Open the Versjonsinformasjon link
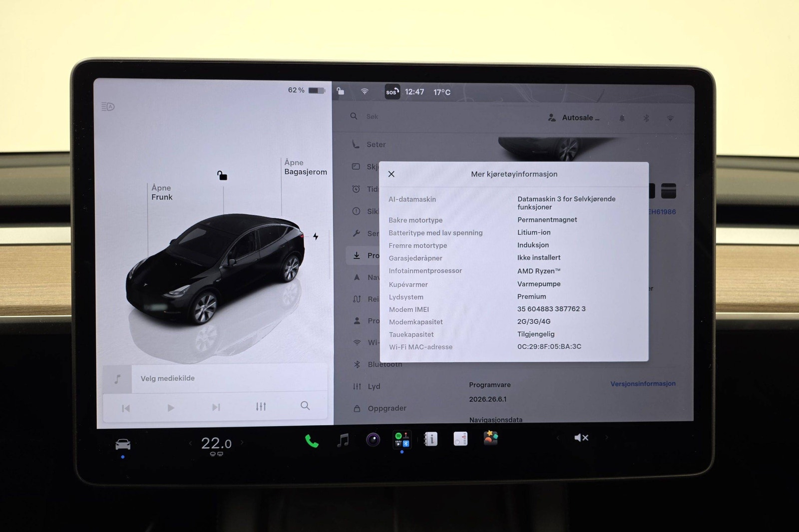Viewport: 799px width, 532px height. pos(643,384)
